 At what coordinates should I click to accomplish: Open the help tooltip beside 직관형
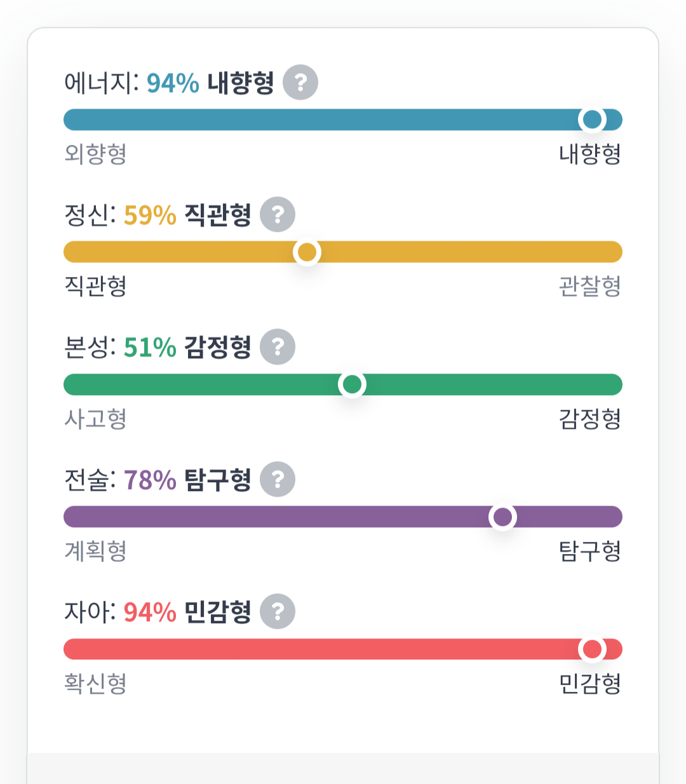278,215
